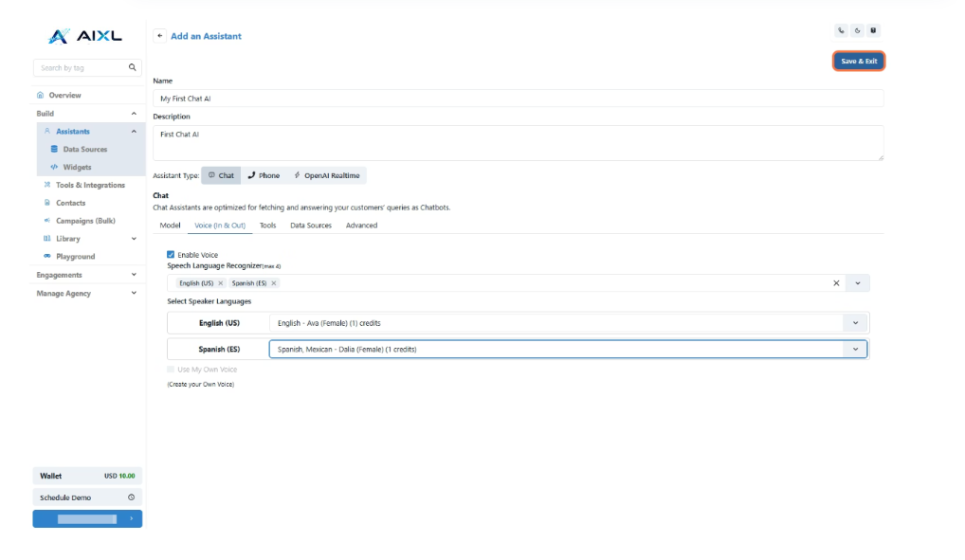The image size is (965, 560).
Task: Open Schedule Demo with the clock icon
Action: (x=131, y=497)
